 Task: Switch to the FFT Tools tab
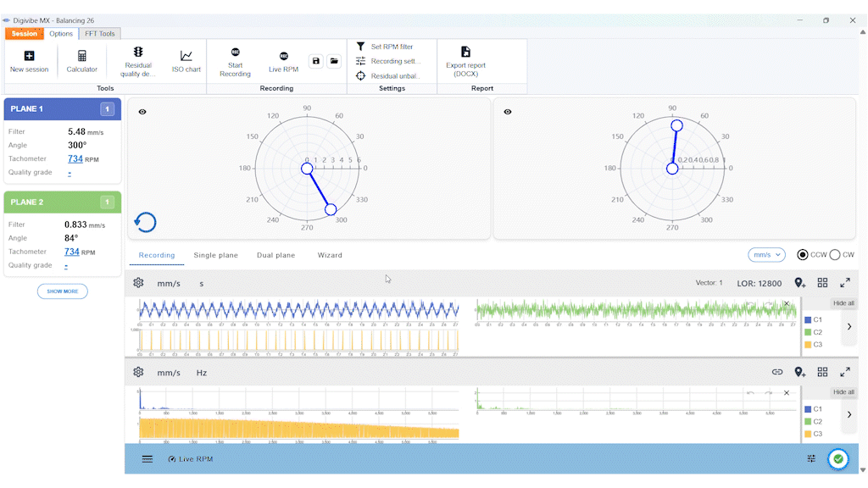point(100,34)
